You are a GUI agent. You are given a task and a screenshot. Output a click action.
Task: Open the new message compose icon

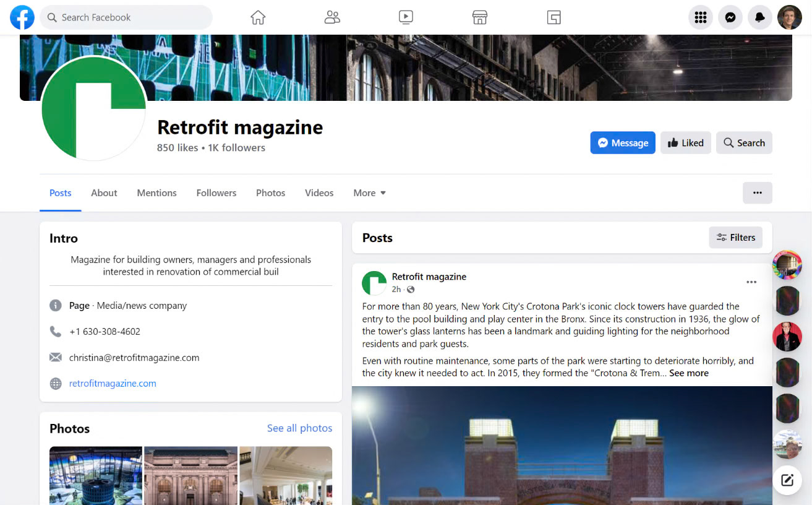[787, 480]
